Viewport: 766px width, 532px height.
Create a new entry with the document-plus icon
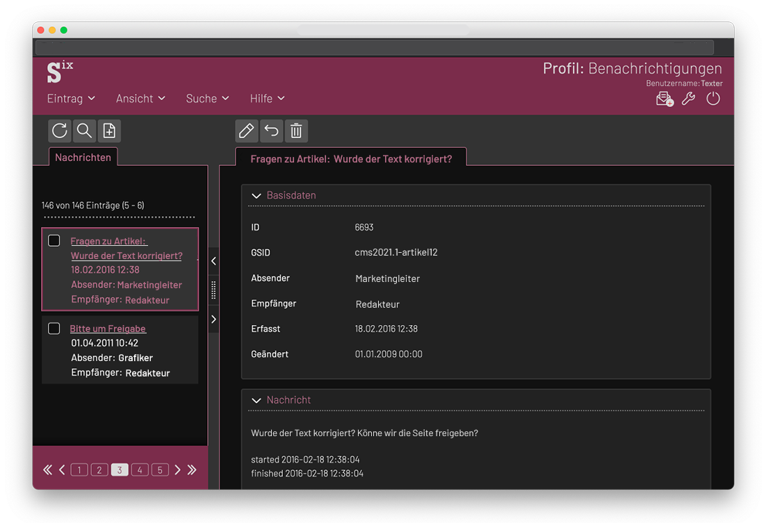109,131
